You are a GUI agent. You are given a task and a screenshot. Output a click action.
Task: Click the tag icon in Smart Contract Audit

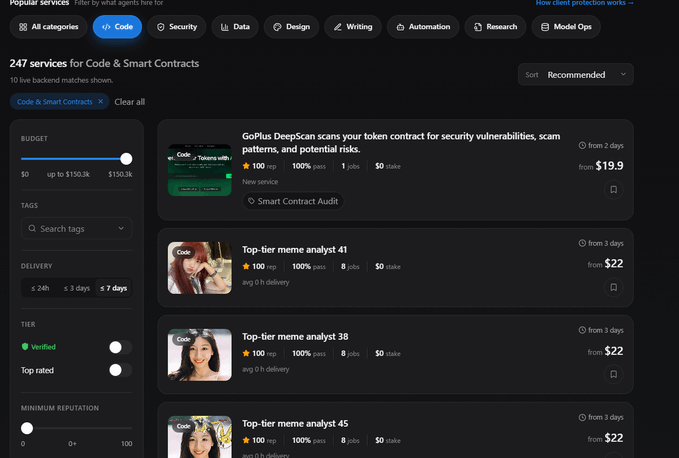click(x=251, y=201)
